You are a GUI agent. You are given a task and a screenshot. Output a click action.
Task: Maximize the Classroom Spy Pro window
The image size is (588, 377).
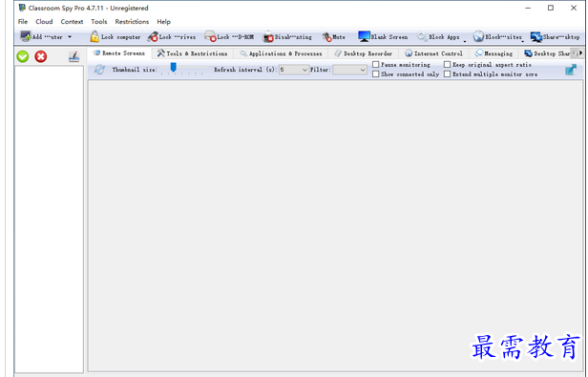551,8
